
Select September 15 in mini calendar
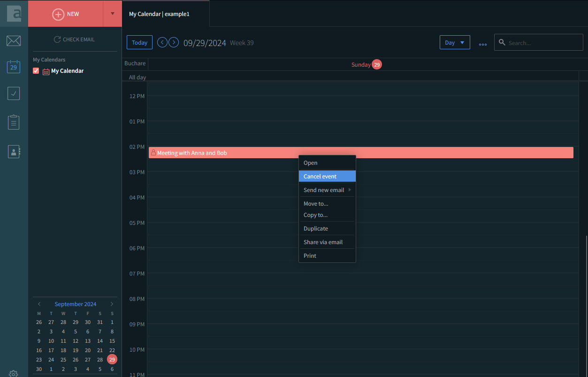point(112,341)
